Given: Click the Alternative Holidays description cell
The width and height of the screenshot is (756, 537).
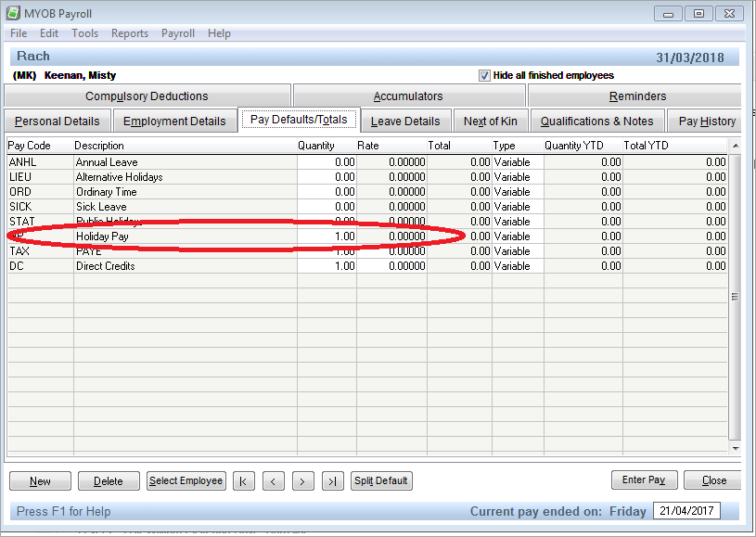Looking at the screenshot, I should (x=186, y=177).
